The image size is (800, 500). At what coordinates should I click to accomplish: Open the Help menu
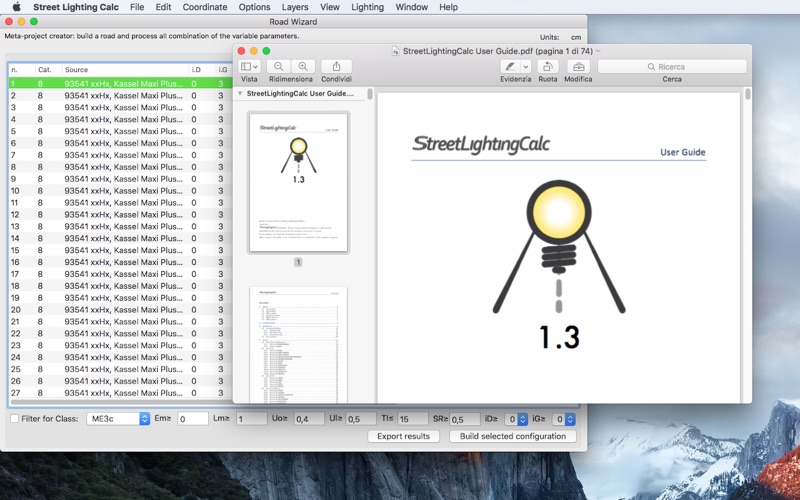(x=448, y=7)
